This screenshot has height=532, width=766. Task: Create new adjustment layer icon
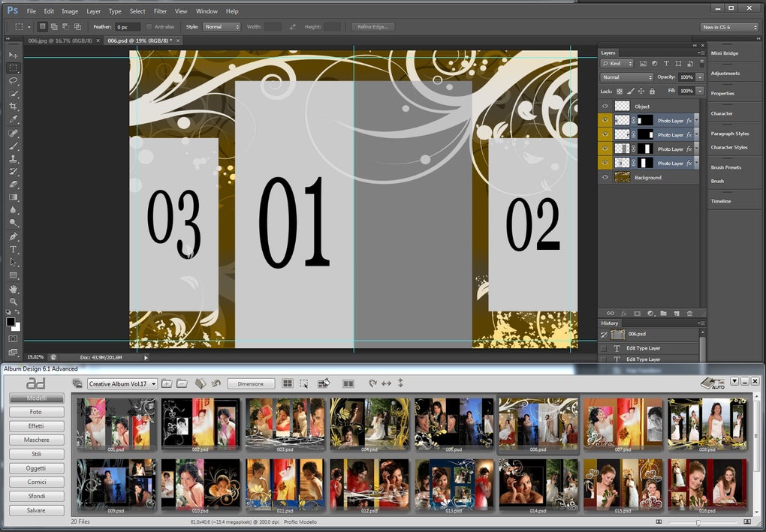(x=650, y=314)
